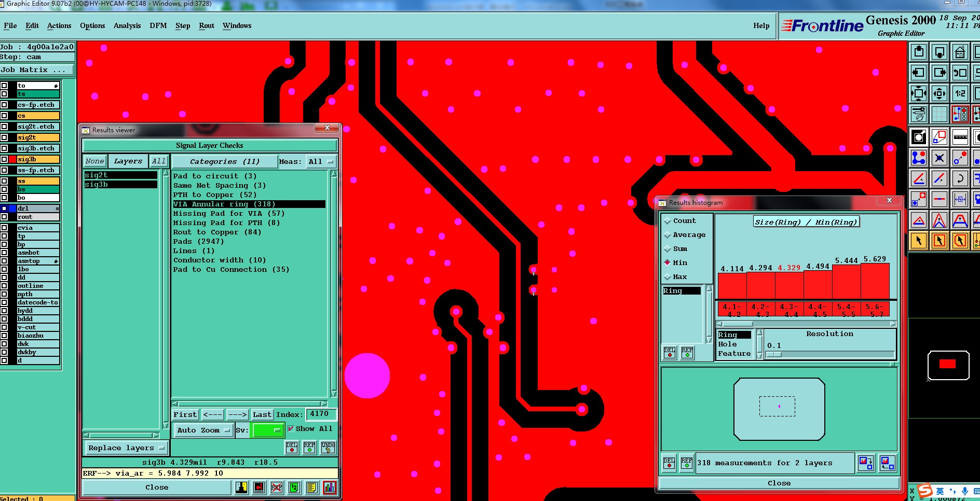Click the zoom out expand-arrows icon
Screen dimensions: 980x501
[x=919, y=93]
